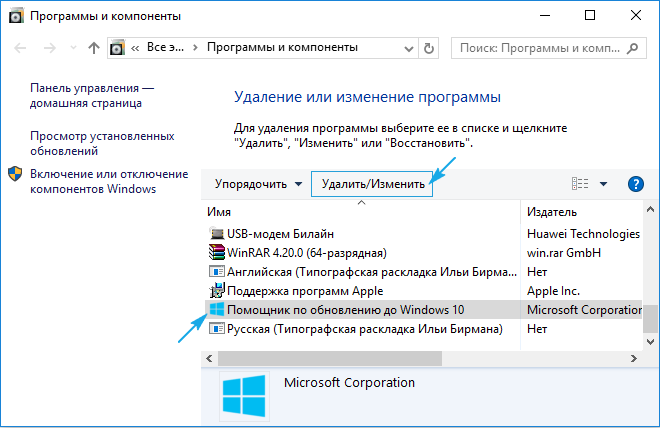Click the Поддержка программ Apple icon
The height and width of the screenshot is (428, 660).
(216, 290)
